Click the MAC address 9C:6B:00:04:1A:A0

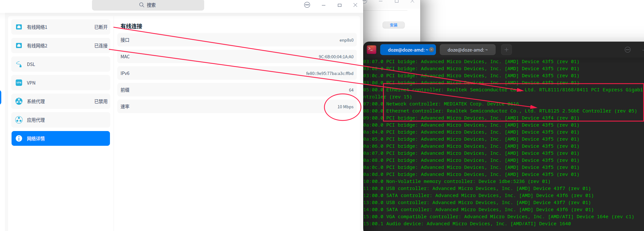[336, 57]
